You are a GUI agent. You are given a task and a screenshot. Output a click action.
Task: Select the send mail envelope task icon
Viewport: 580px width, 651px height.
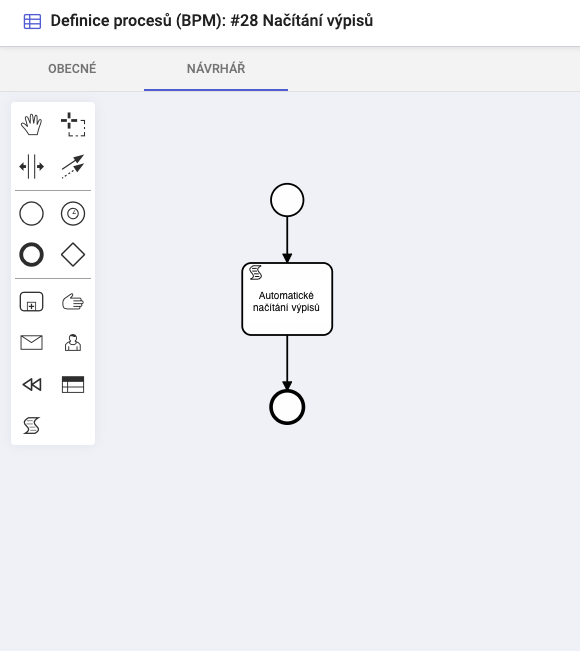[x=32, y=343]
